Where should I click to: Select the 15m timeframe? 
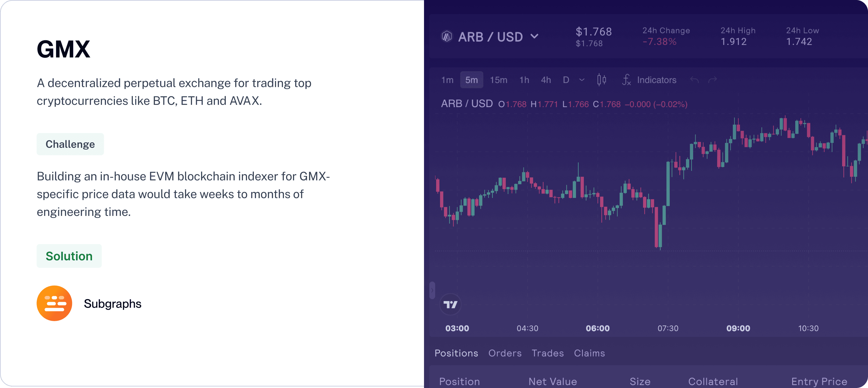[x=498, y=80]
